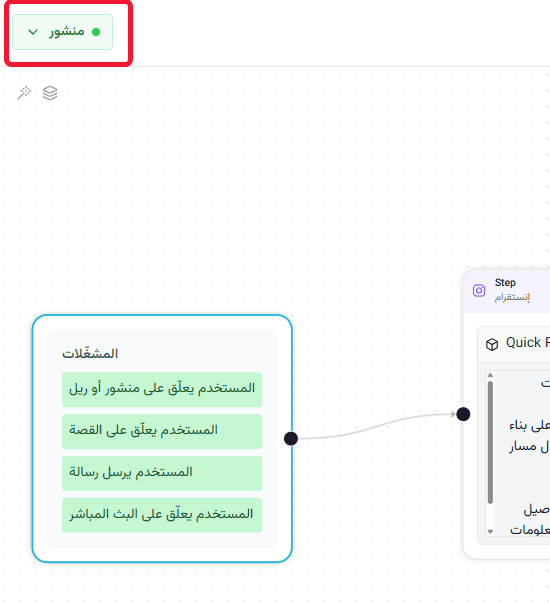This screenshot has height=603, width=550.
Task: Expand the chevron next to منشور
Action: click(33, 32)
